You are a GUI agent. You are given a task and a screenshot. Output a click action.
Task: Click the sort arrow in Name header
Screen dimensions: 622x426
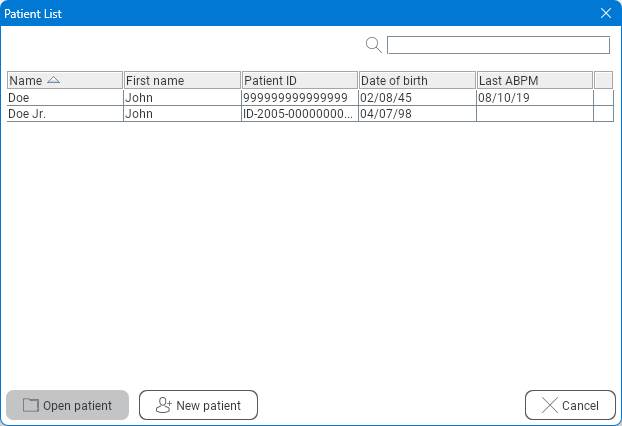pos(53,80)
